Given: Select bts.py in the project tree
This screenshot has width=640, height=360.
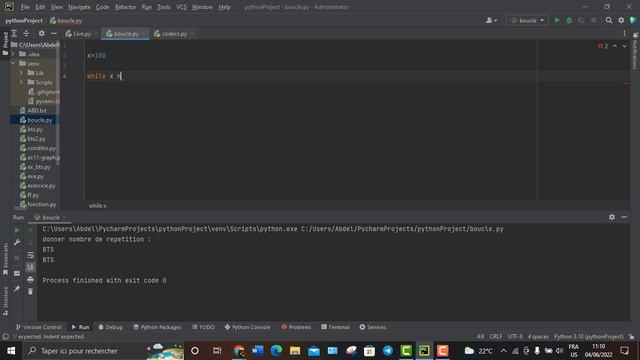Looking at the screenshot, I should coord(35,129).
